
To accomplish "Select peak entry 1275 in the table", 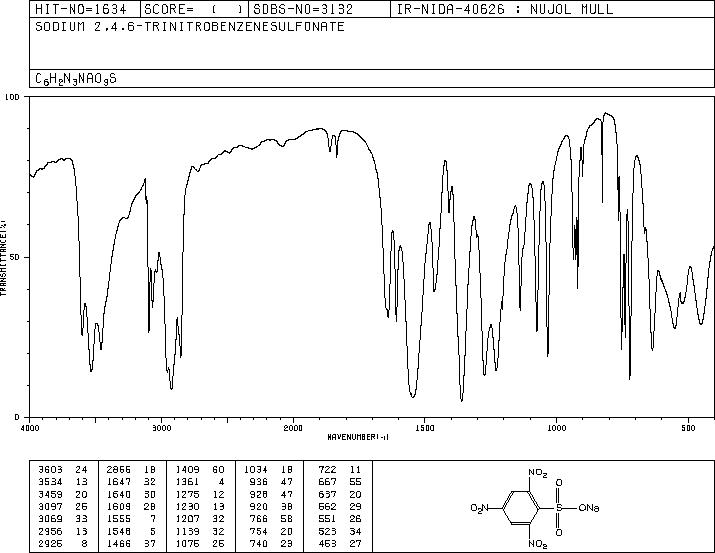I will [200, 494].
